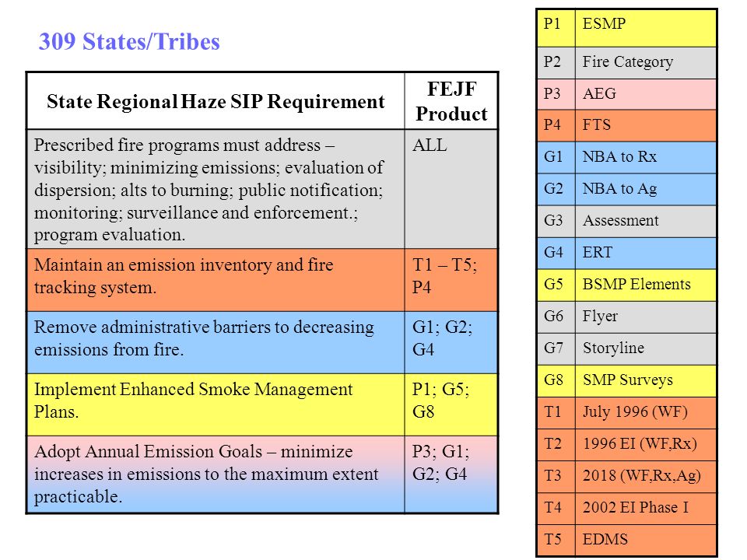The image size is (747, 560).
Task: Click the 'P1; G5; G8' product cell
Action: tap(451, 404)
